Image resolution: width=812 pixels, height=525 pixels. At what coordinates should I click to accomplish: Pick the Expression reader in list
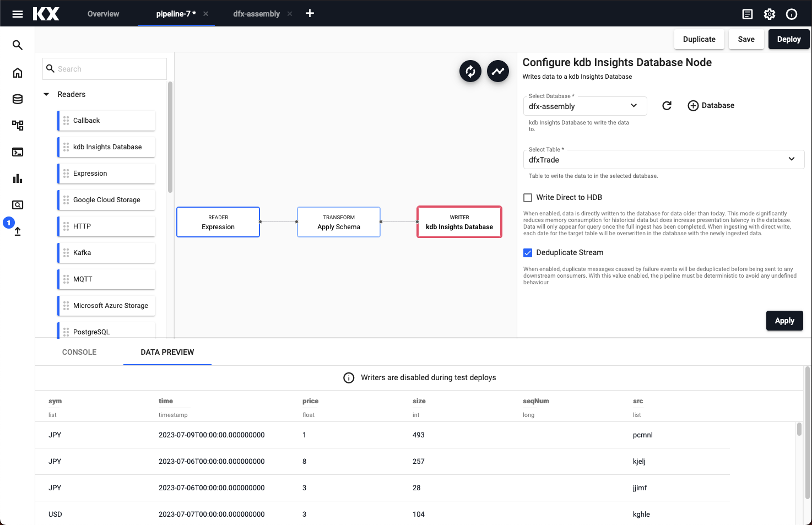(106, 174)
